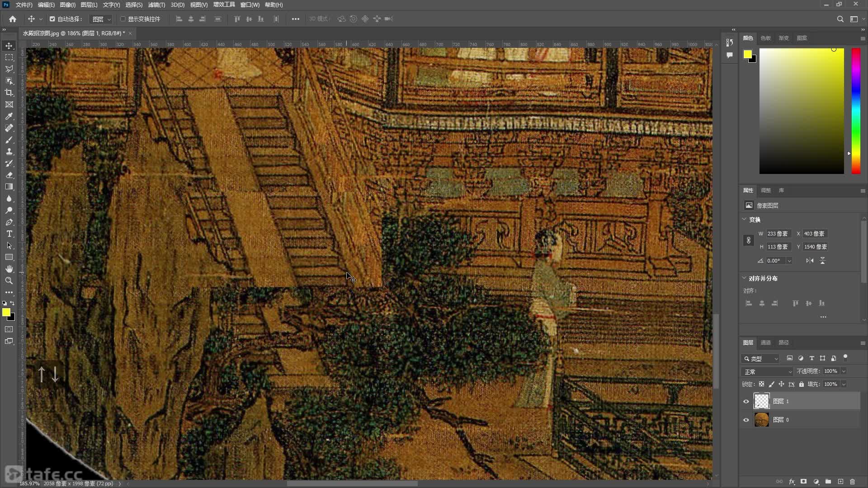Enable the 显示变换控件 checkbox
This screenshot has height=488, width=868.
pos(123,19)
